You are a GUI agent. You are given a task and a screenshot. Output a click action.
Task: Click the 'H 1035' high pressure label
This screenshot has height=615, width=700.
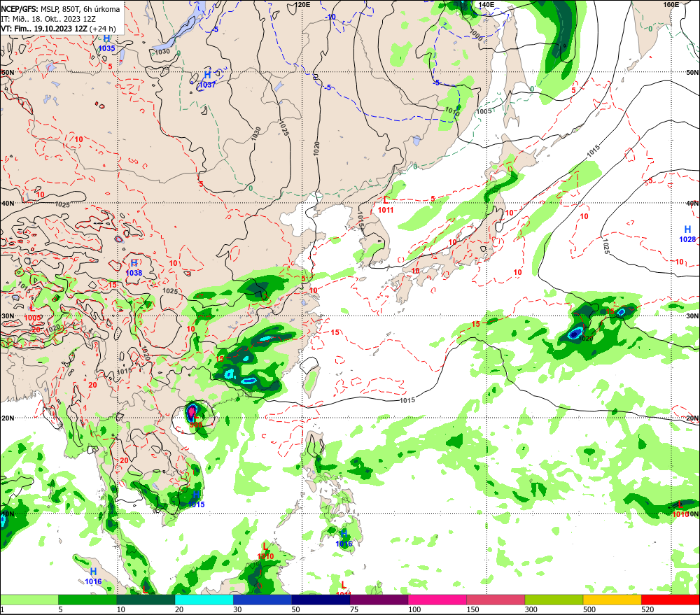(106, 44)
